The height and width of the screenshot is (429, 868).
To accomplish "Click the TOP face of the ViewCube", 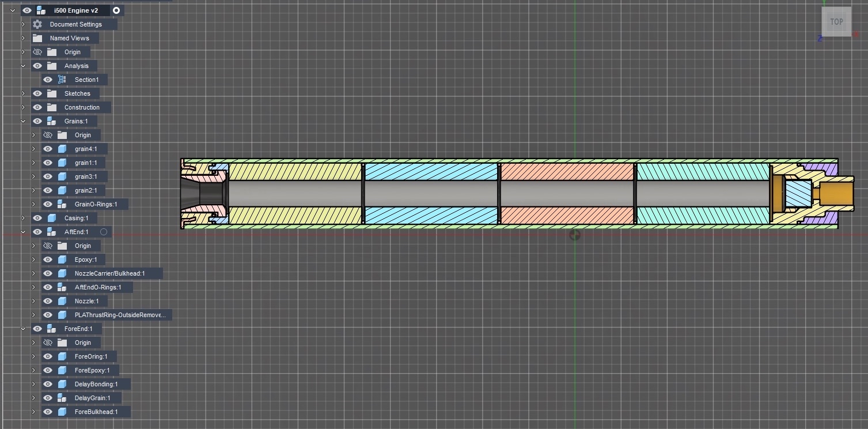I will coord(836,22).
